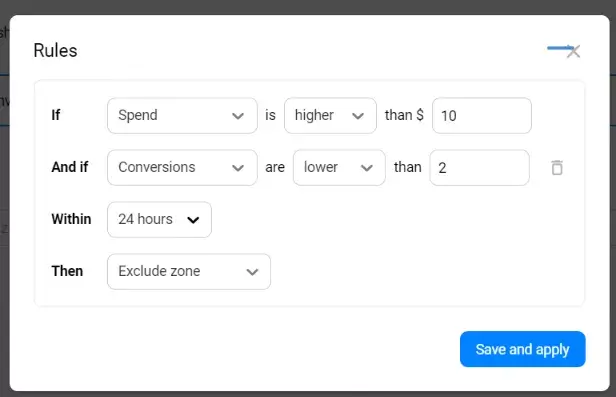The width and height of the screenshot is (616, 397).
Task: Click the chevron arrow beside Spend
Action: (238, 116)
